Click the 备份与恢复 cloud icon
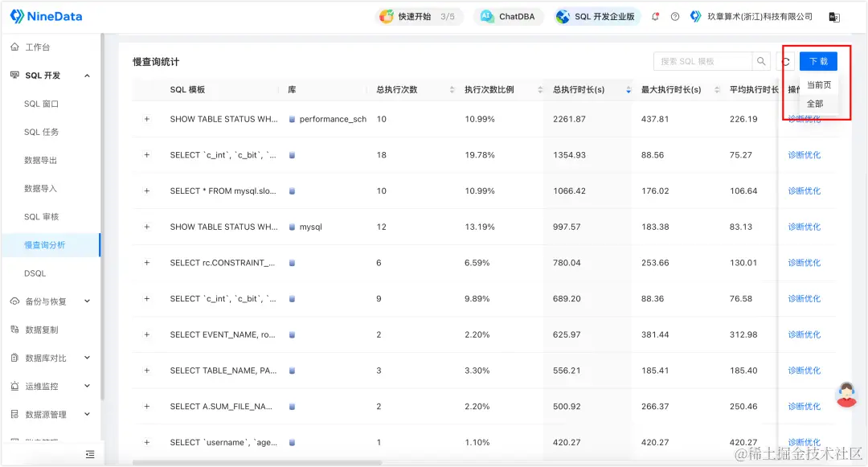The image size is (868, 467). point(15,301)
